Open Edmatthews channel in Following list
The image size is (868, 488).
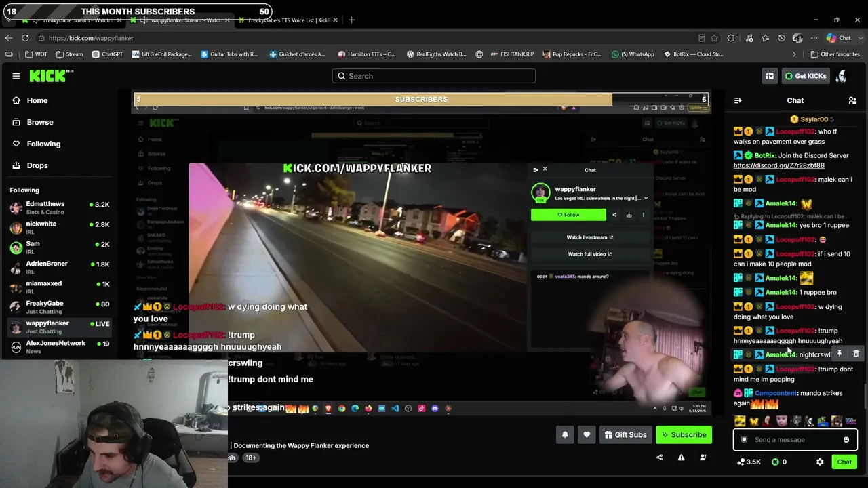(60, 208)
